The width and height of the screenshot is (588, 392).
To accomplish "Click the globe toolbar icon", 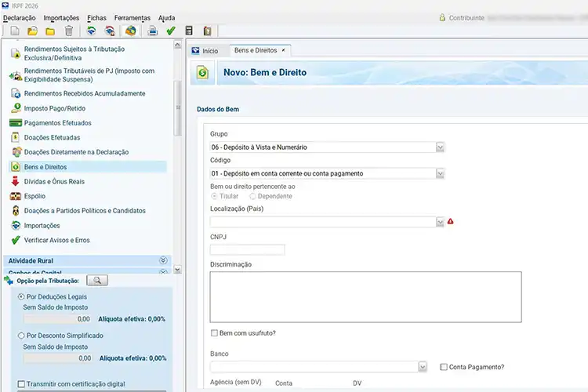I will pyautogui.click(x=130, y=31).
